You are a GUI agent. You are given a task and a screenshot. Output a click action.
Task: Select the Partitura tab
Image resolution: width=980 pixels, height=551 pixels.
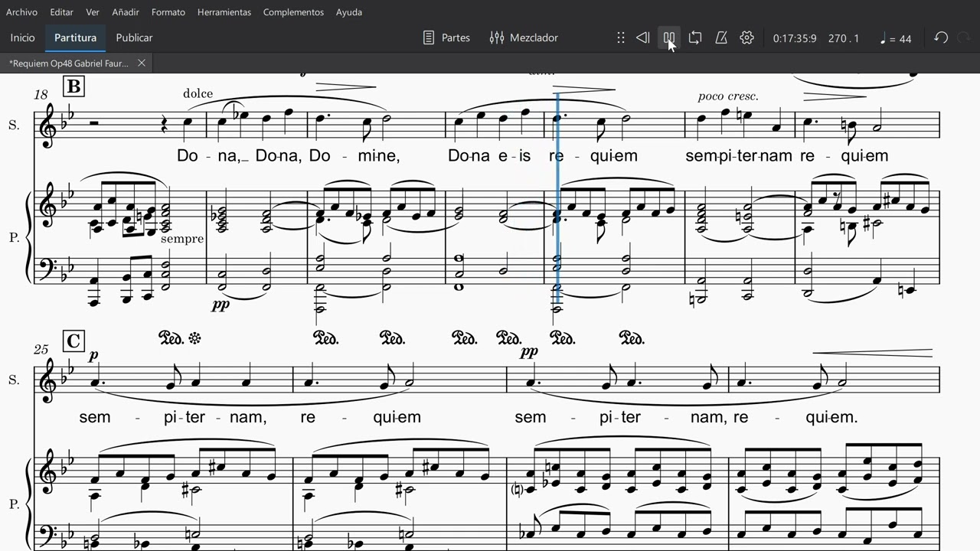75,37
